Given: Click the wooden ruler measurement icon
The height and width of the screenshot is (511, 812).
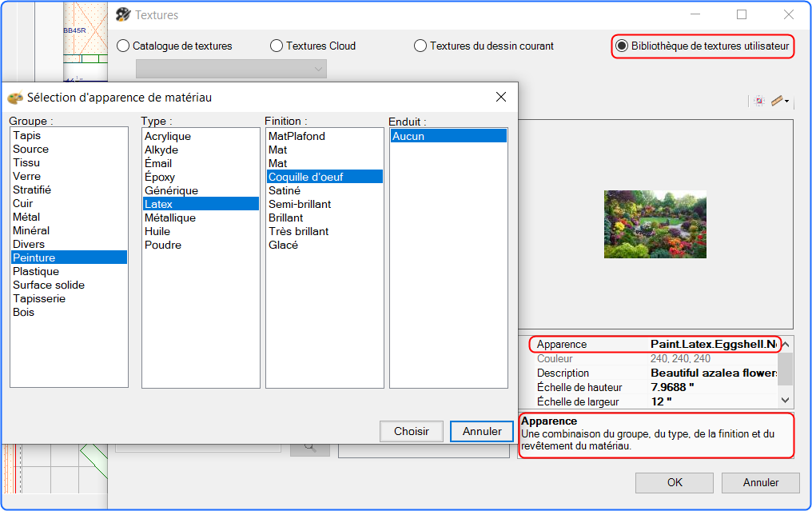Looking at the screenshot, I should pos(777,101).
